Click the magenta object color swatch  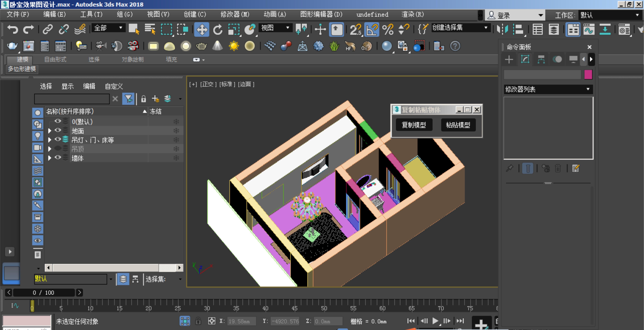point(588,75)
